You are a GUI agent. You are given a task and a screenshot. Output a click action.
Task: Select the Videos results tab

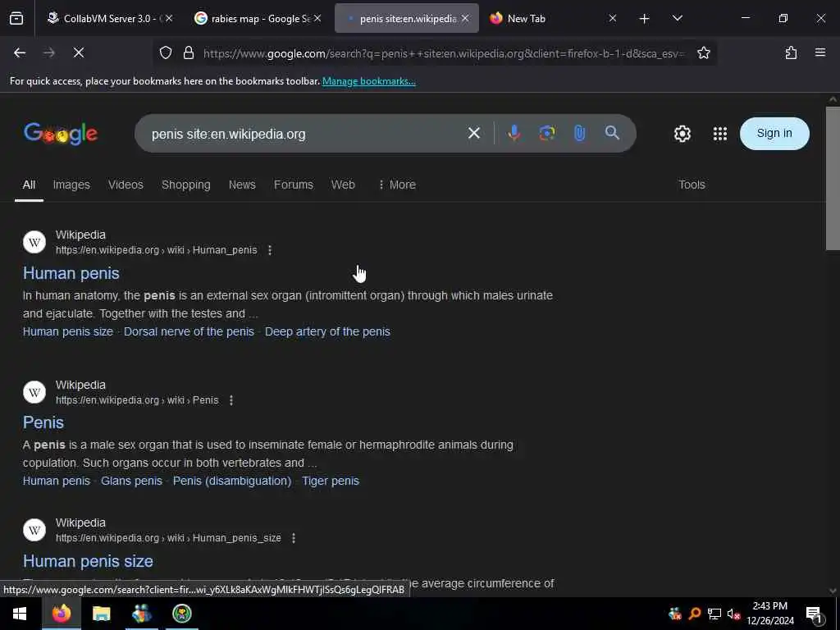point(126,185)
